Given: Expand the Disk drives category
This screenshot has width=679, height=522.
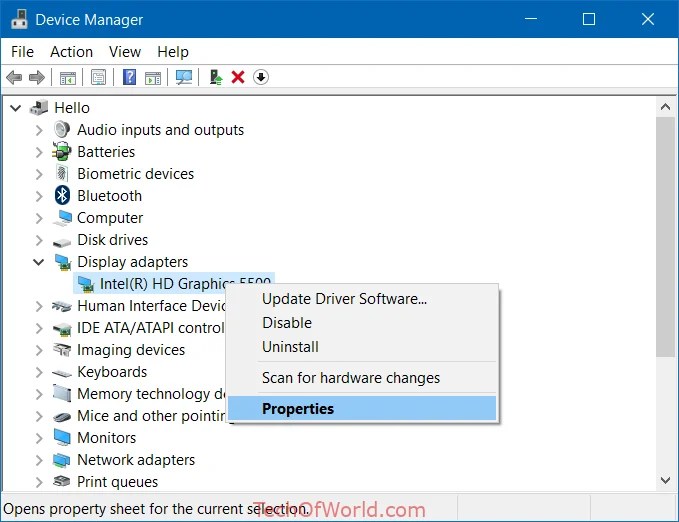Looking at the screenshot, I should click(39, 240).
